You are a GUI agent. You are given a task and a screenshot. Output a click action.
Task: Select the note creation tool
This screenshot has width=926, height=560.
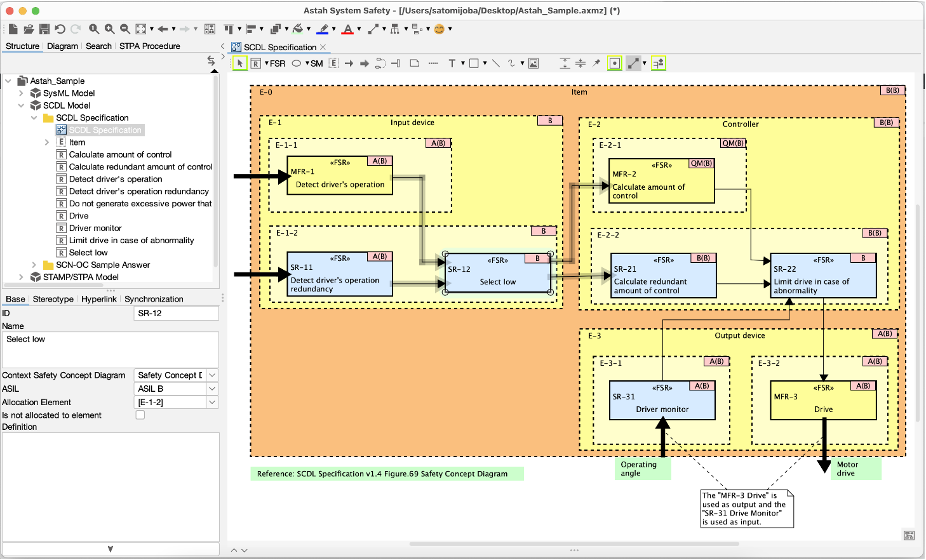coord(416,63)
